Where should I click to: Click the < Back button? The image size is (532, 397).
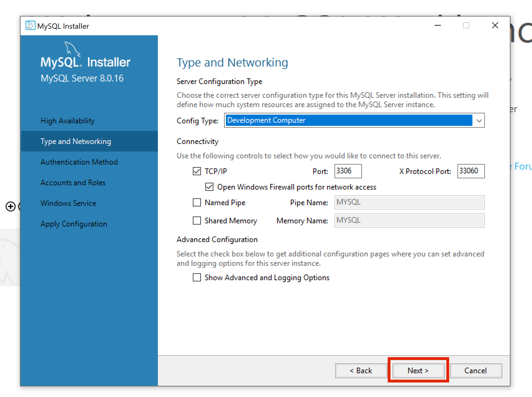[361, 370]
